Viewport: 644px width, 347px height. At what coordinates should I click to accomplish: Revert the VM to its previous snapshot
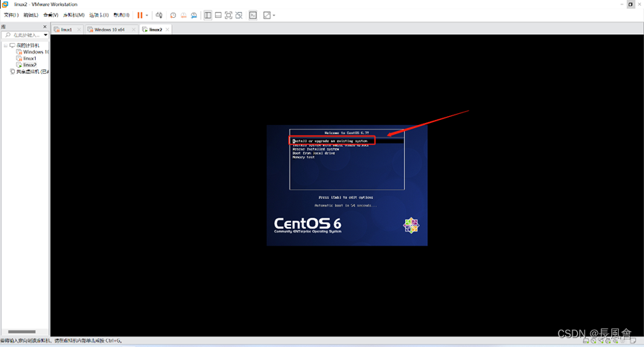[x=183, y=15]
